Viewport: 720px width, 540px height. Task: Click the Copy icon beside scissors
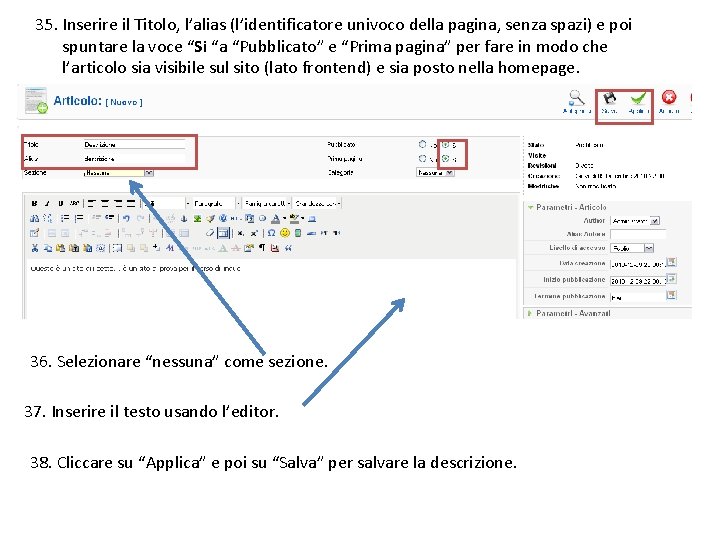pos(48,248)
